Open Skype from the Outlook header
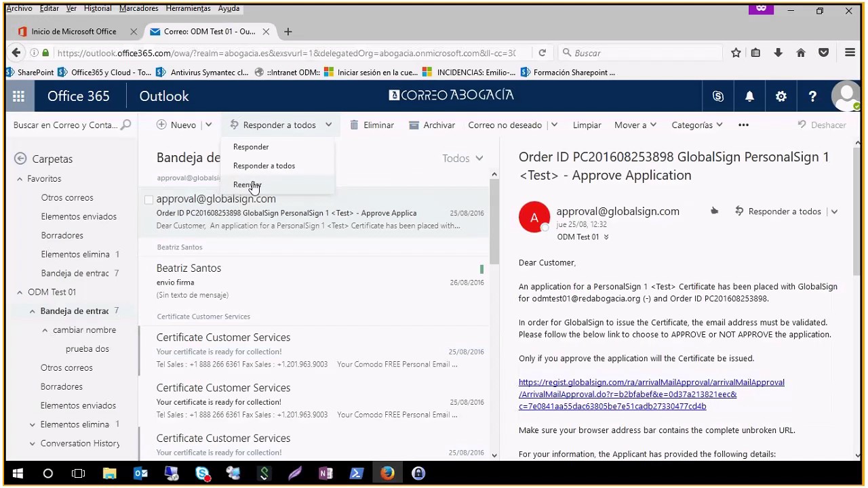Screen dimensions: 868x488 click(718, 96)
